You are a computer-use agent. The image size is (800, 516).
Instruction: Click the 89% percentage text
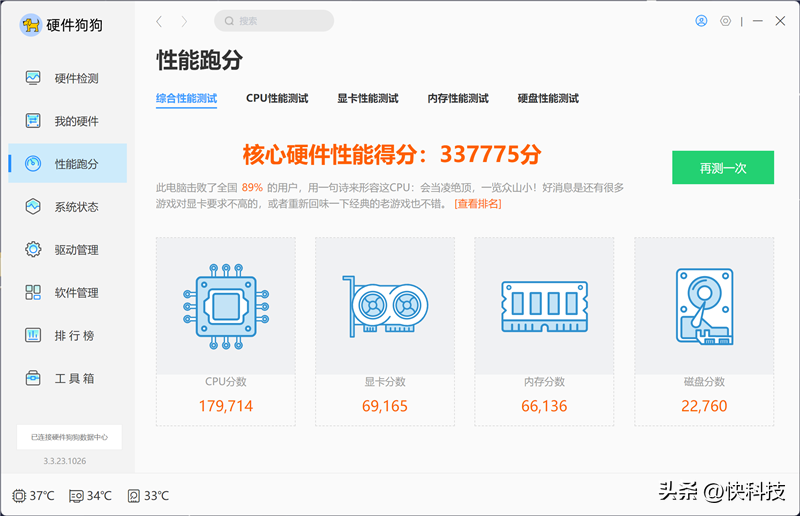[x=252, y=188]
